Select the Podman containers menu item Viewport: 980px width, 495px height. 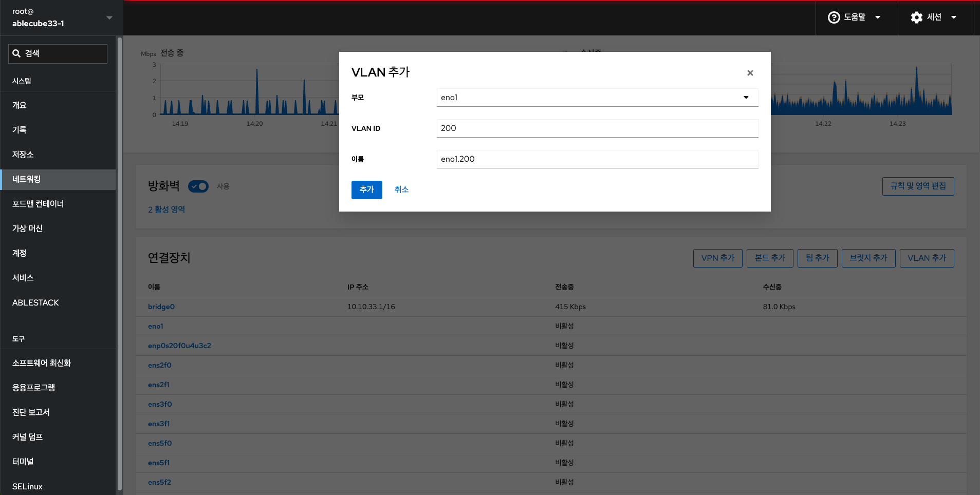point(38,204)
